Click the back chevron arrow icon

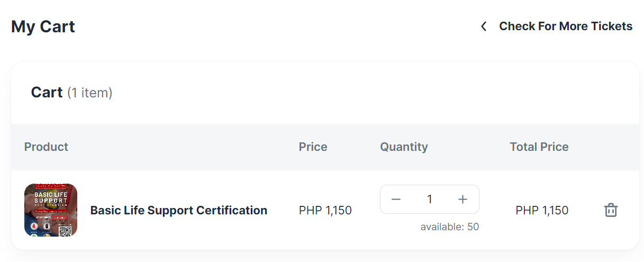point(483,26)
